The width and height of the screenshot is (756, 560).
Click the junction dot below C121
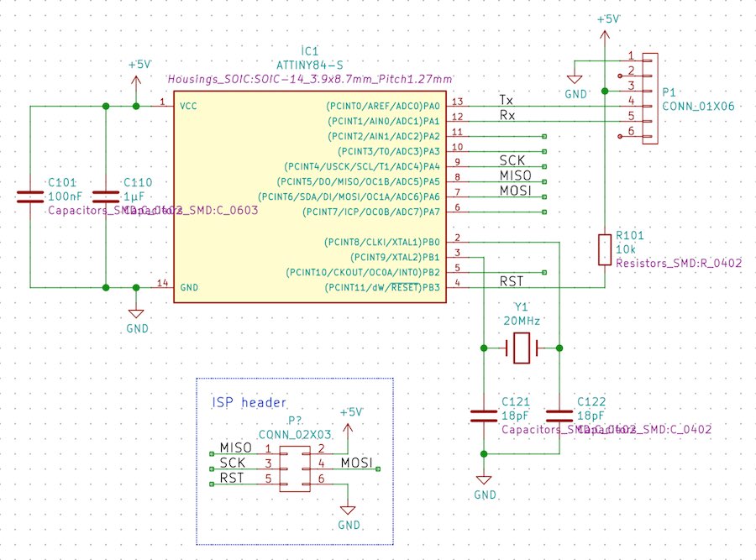484,454
